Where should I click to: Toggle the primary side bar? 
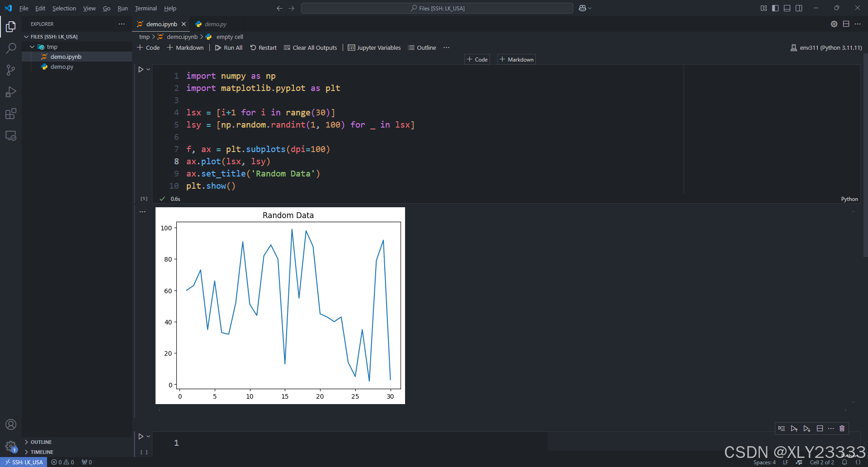tap(775, 8)
